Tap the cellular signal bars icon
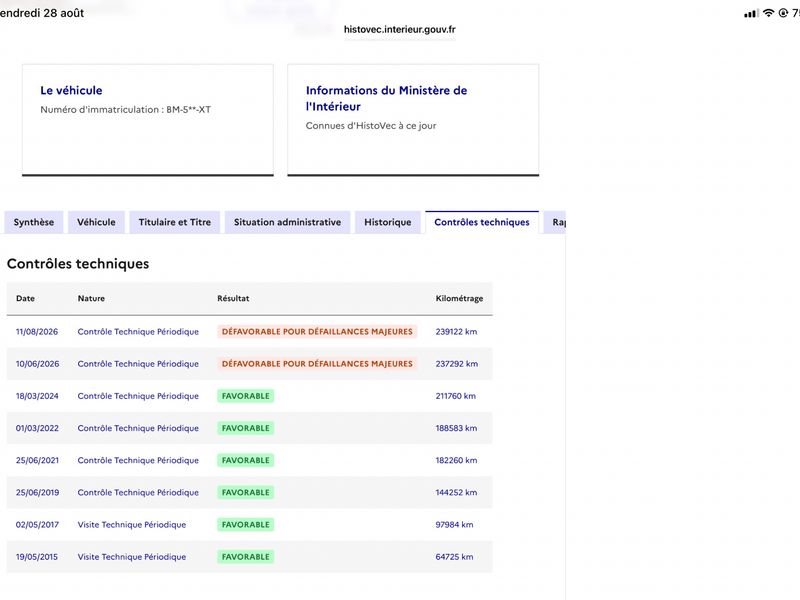800x600 pixels. pyautogui.click(x=751, y=14)
